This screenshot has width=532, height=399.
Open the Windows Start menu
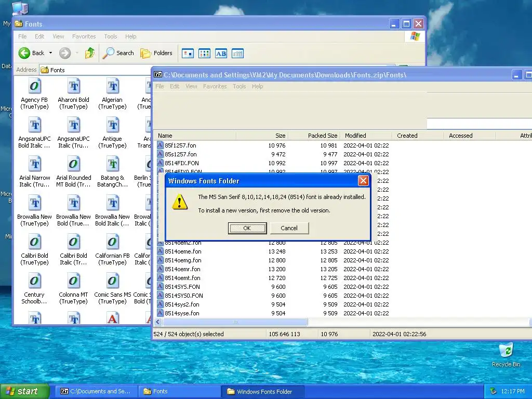tap(24, 391)
